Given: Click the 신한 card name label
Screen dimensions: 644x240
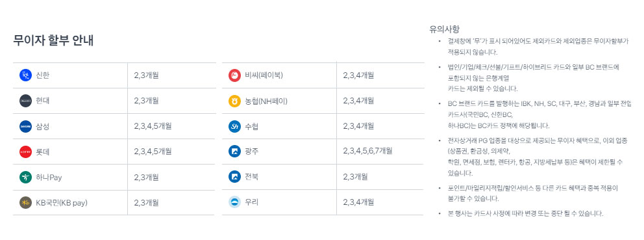Looking at the screenshot, I should click(x=43, y=75).
